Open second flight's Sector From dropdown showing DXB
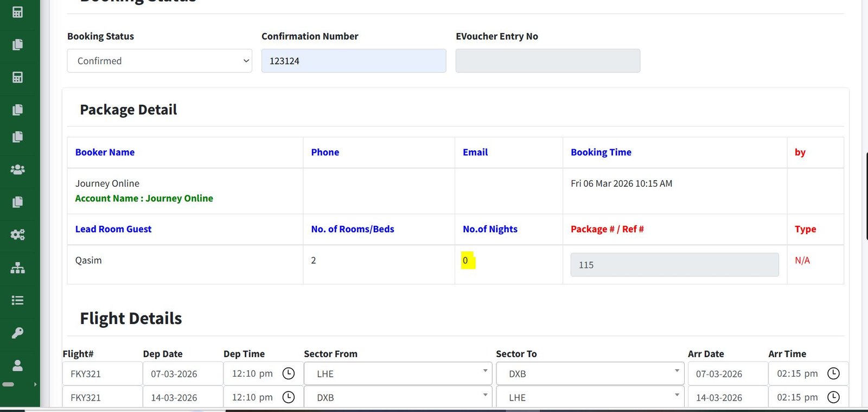Image resolution: width=868 pixels, height=412 pixels. click(x=397, y=397)
